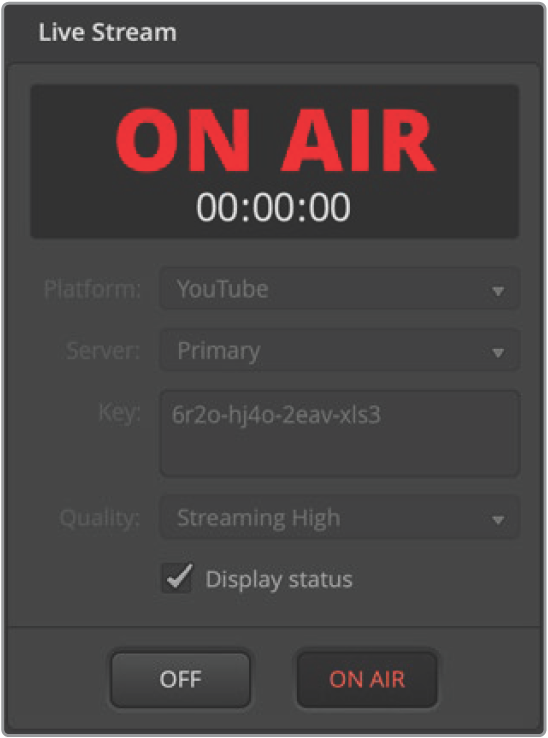
Task: Click the checkmark icon beside Display status
Action: (179, 576)
